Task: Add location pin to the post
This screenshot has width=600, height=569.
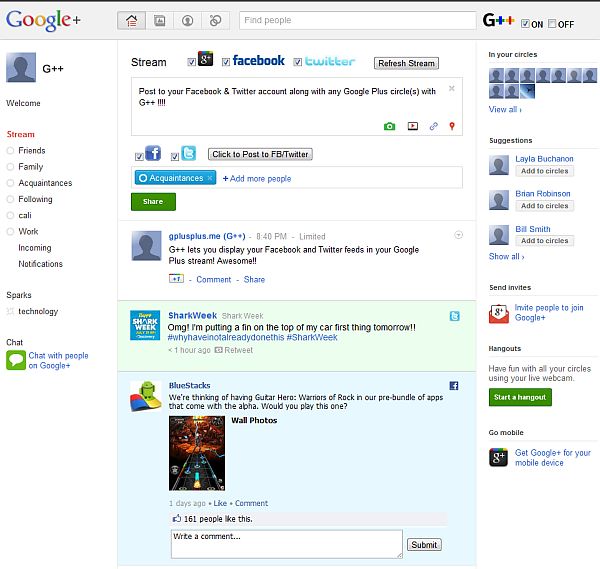Action: click(x=452, y=126)
